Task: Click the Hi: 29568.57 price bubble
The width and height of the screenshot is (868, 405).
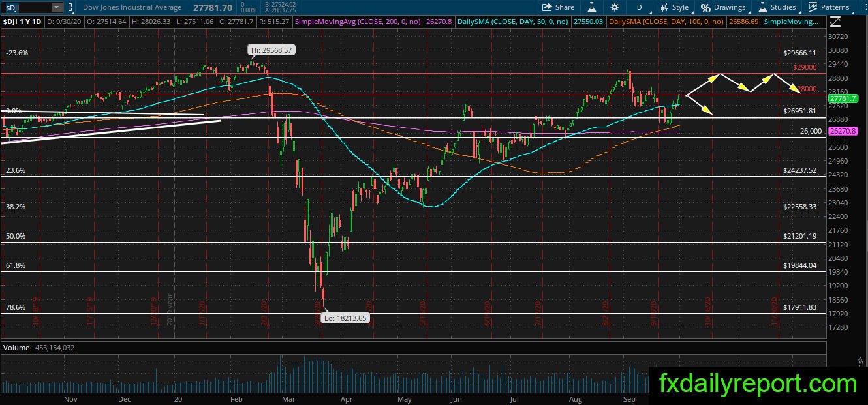Action: [271, 50]
